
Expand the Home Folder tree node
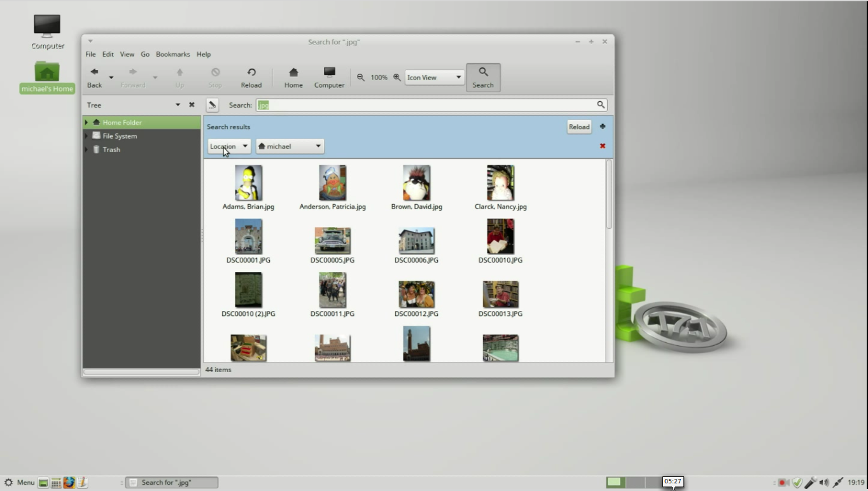pos(87,122)
